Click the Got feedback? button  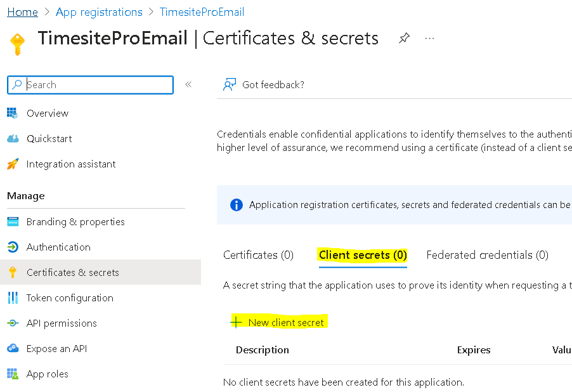pyautogui.click(x=264, y=85)
